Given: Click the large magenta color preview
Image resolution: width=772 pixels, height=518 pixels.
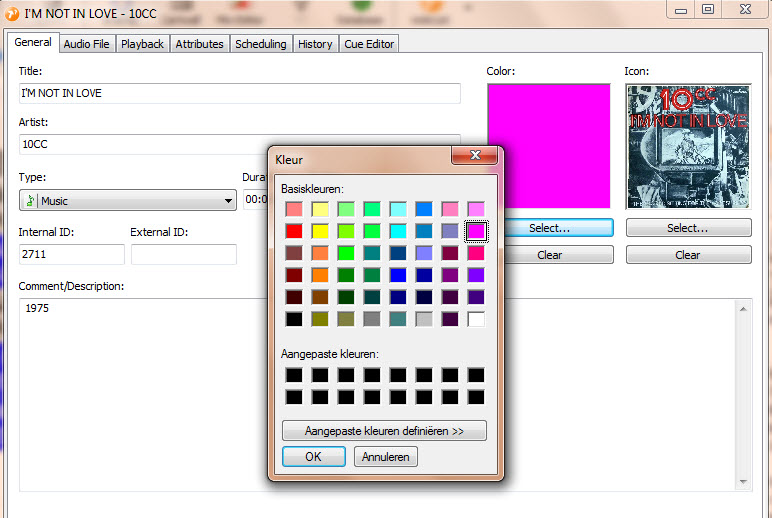Looking at the screenshot, I should (548, 146).
